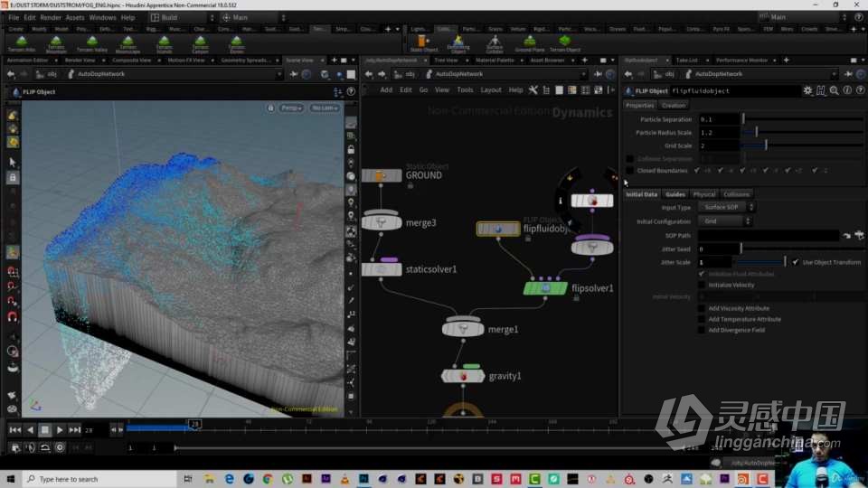Screen dimensions: 868x488
Task: Select the Ground Plane shelf tool
Action: pyautogui.click(x=530, y=43)
